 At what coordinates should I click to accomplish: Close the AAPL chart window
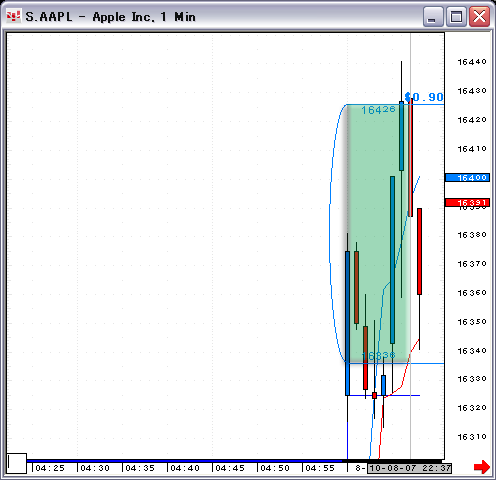click(479, 17)
